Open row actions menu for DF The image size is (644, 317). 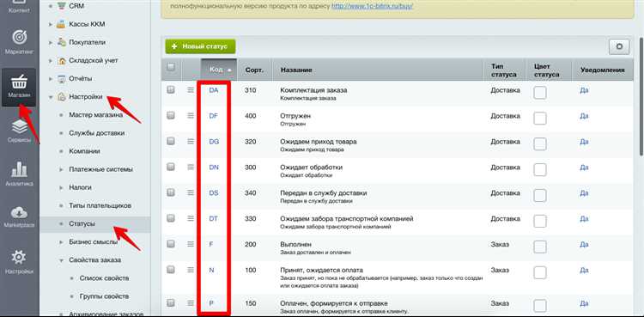point(191,116)
